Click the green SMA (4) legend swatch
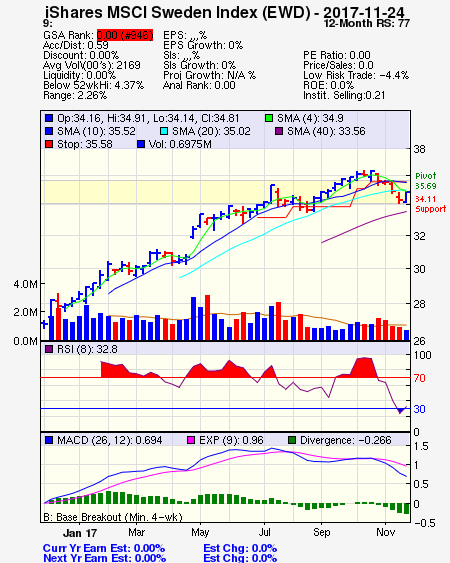 (269, 118)
